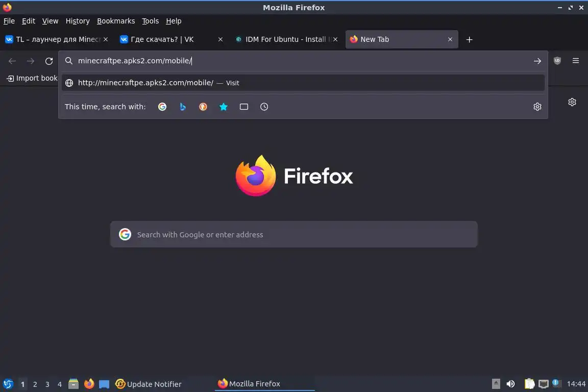The height and width of the screenshot is (392, 588).
Task: Switch to workspace 3
Action: [47, 384]
